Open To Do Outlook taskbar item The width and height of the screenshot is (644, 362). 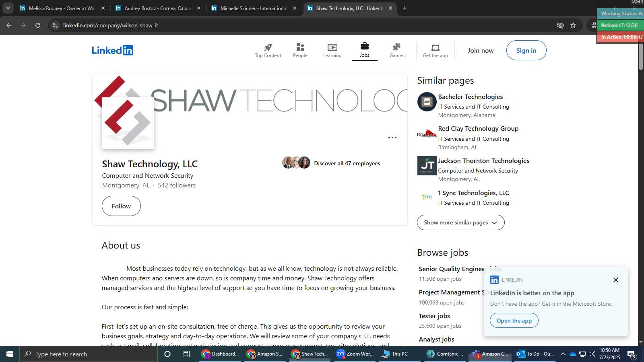pyautogui.click(x=535, y=354)
